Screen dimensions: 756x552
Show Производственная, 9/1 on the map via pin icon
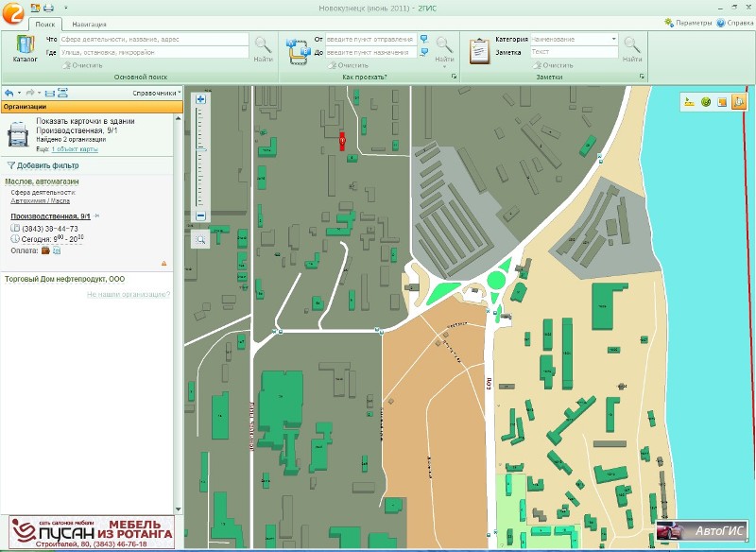point(96,216)
